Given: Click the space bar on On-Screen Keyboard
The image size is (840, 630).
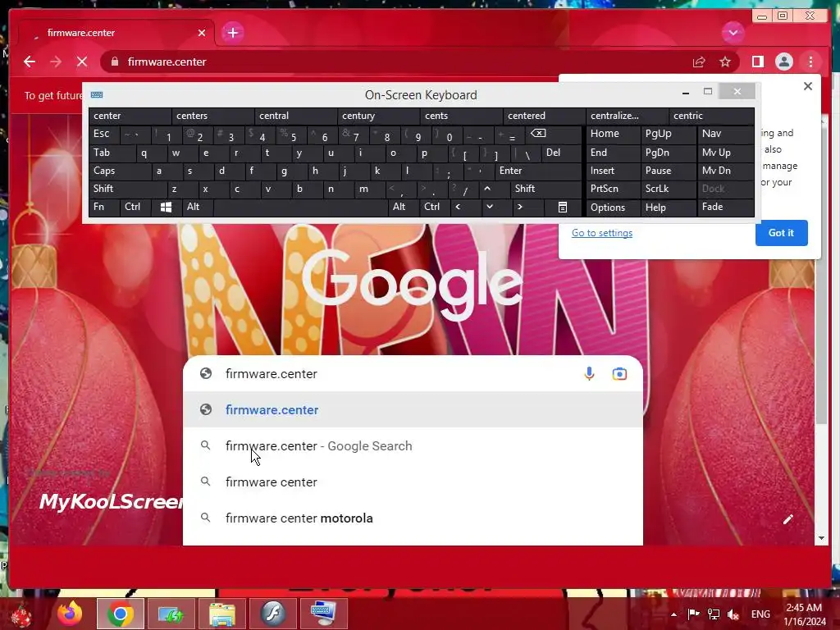Looking at the screenshot, I should pos(300,207).
